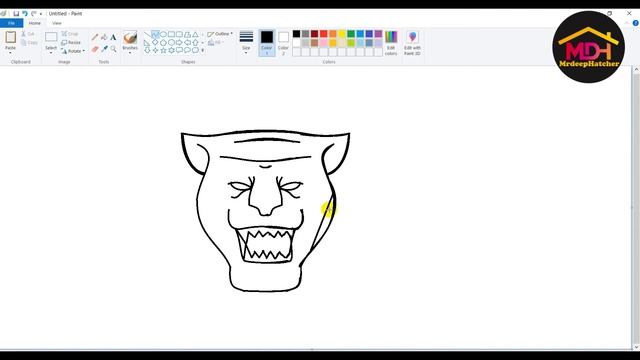Click the Paste clipboard icon

(11, 37)
